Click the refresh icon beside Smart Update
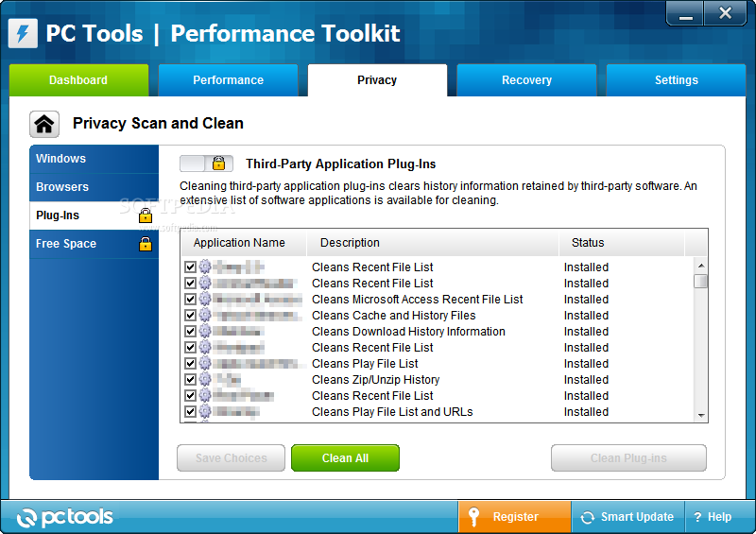756x534 pixels. 587,517
